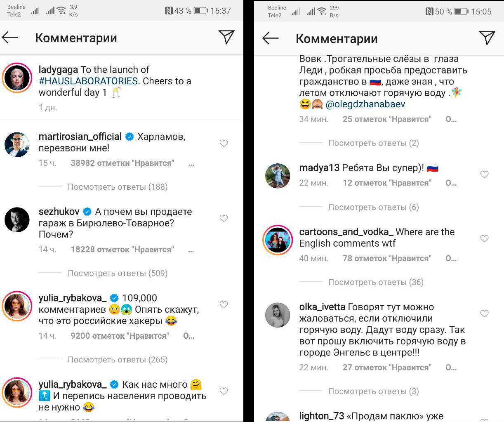View sezhukov's profile avatar

[17, 220]
